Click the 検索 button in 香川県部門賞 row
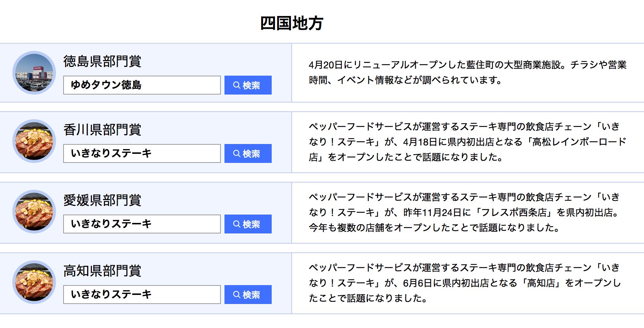The width and height of the screenshot is (644, 328). pyautogui.click(x=248, y=153)
